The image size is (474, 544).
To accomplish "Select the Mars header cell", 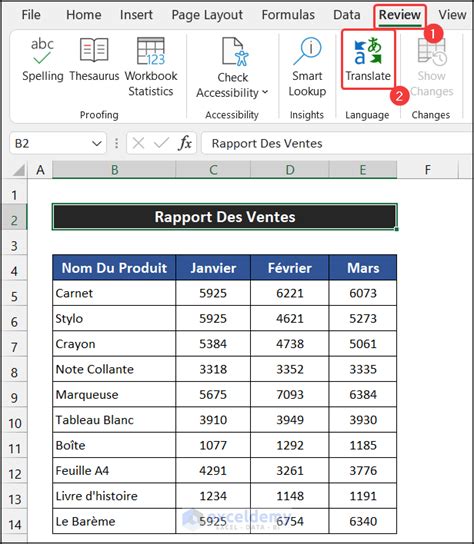I will 363,267.
